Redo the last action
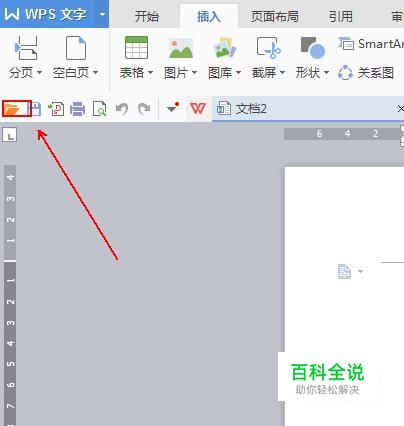 click(x=144, y=109)
